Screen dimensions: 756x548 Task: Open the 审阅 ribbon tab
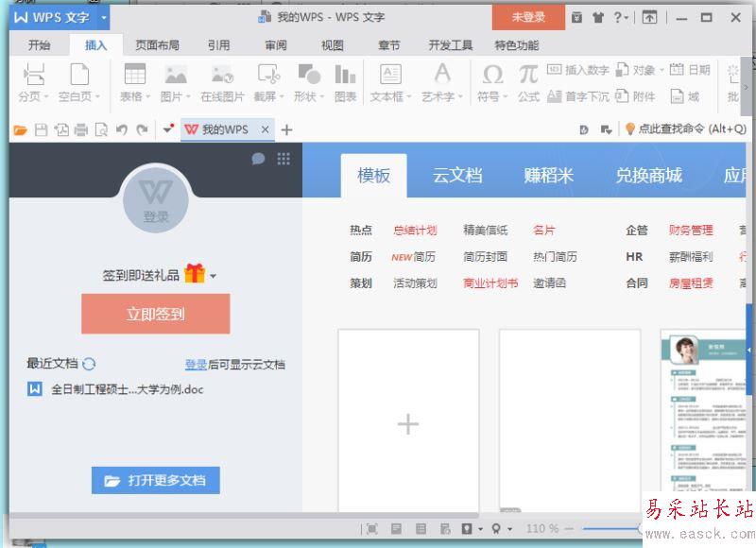(x=276, y=45)
